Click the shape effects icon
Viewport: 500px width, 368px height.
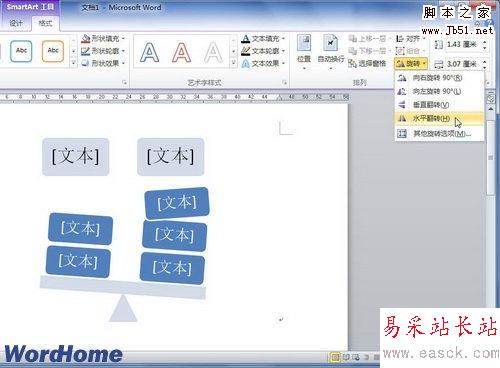[x=86, y=63]
